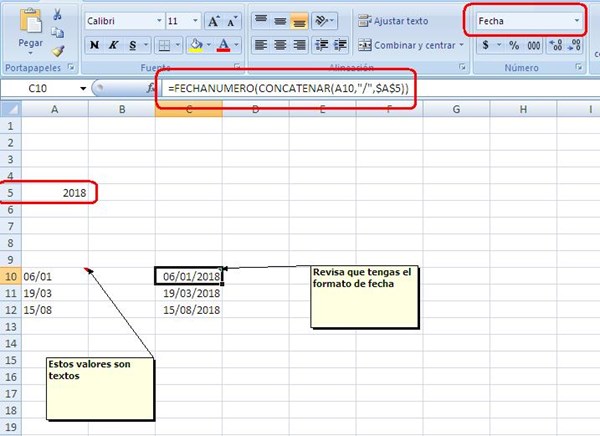
Task: Click insert function fx icon
Action: click(x=151, y=88)
